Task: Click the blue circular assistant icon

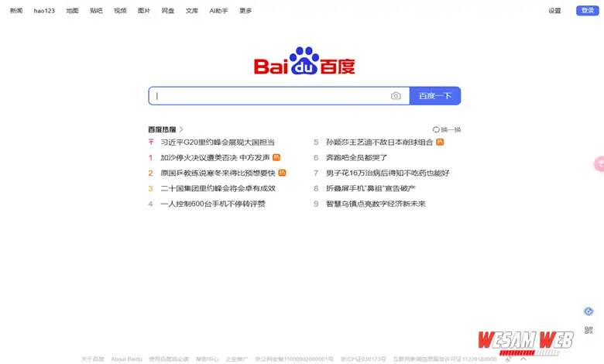Action: pyautogui.click(x=589, y=311)
